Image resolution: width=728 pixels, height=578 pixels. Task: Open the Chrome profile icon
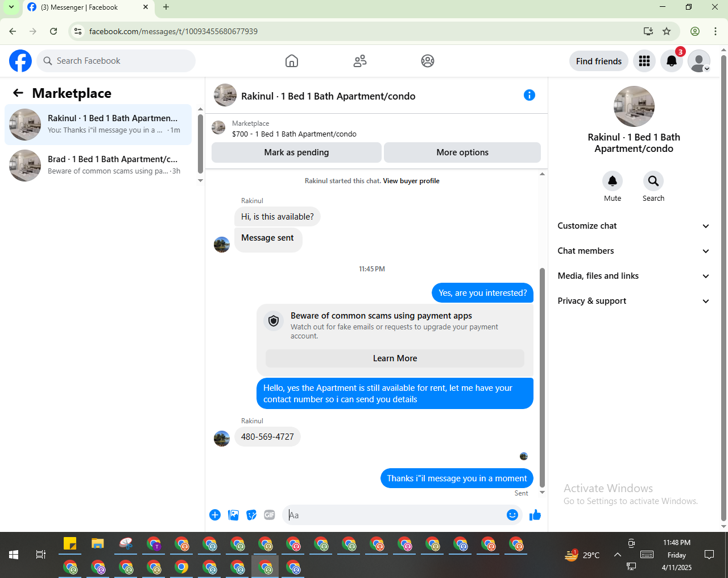point(695,31)
